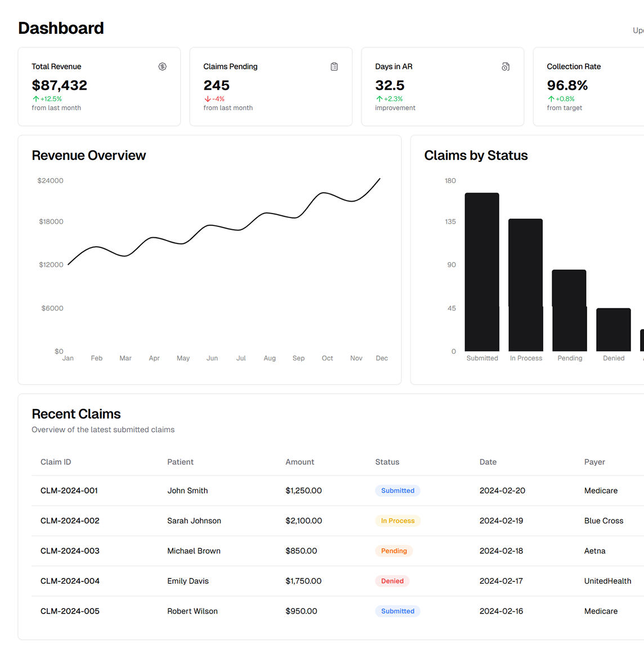Open claim CLM-2024-005
This screenshot has width=644, height=658.
click(70, 611)
